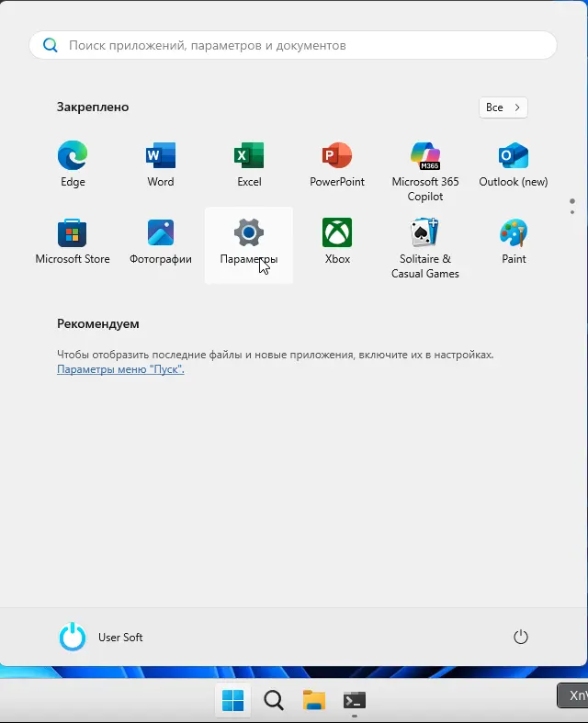Viewport: 588px width, 723px height.
Task: Go to the next pinned apps page dot
Action: 572,212
